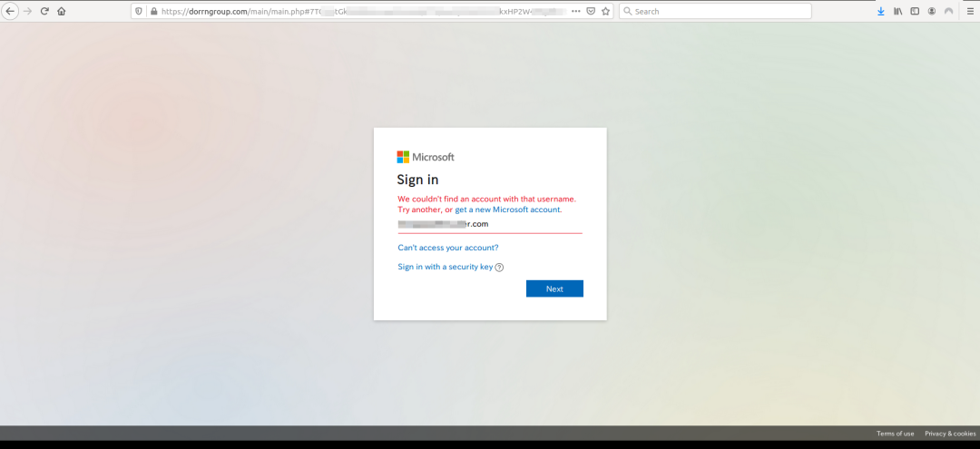The height and width of the screenshot is (449, 980).
Task: Open the tracking protection shield icon
Action: coord(139,12)
